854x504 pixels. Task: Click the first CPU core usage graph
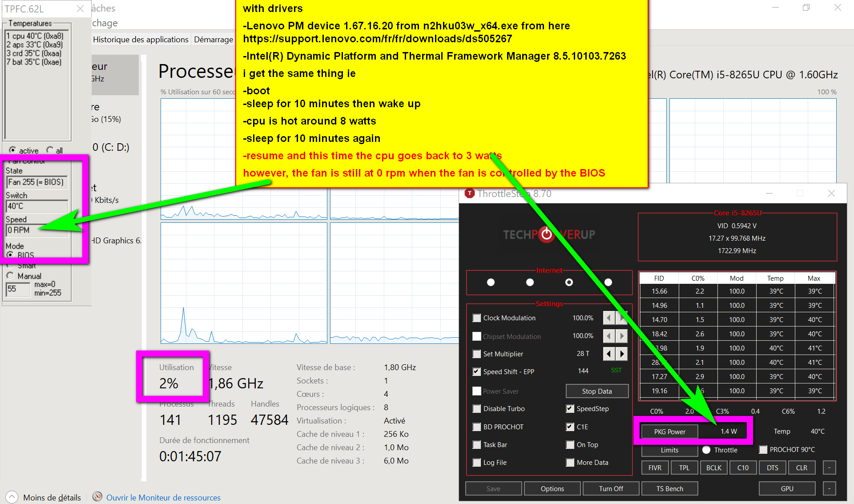(244, 158)
